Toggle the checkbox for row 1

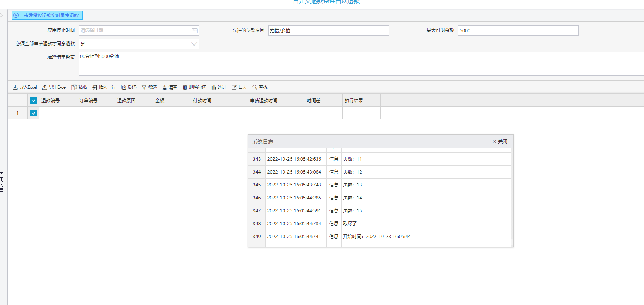[x=33, y=113]
